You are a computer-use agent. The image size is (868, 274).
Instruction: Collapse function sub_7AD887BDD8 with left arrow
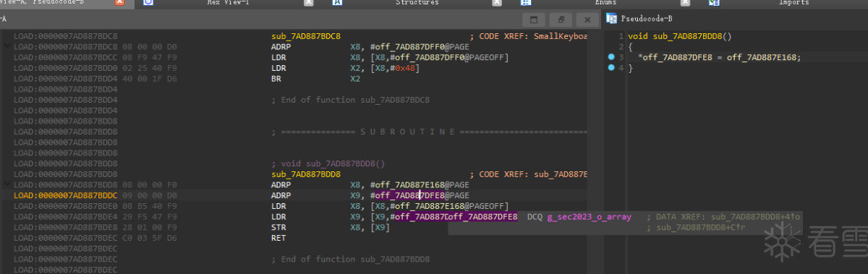click(7, 185)
